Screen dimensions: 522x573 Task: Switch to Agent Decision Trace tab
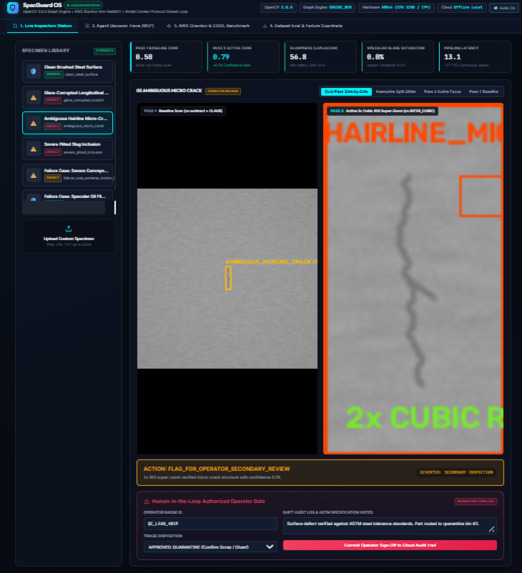click(120, 26)
